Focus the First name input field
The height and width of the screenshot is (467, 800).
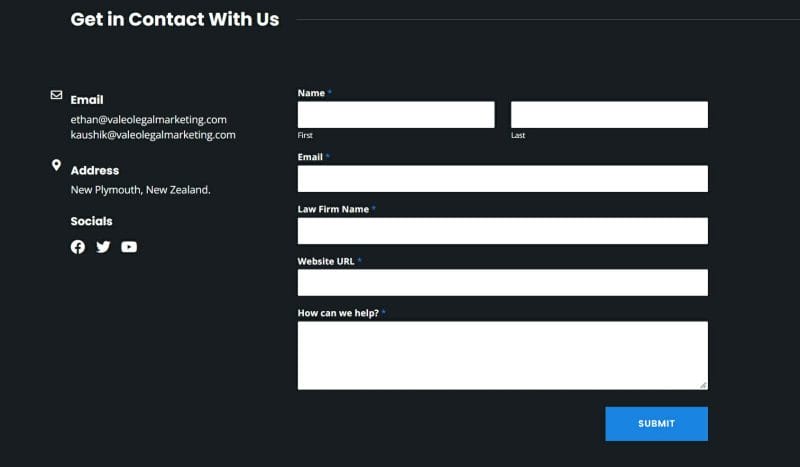396,114
